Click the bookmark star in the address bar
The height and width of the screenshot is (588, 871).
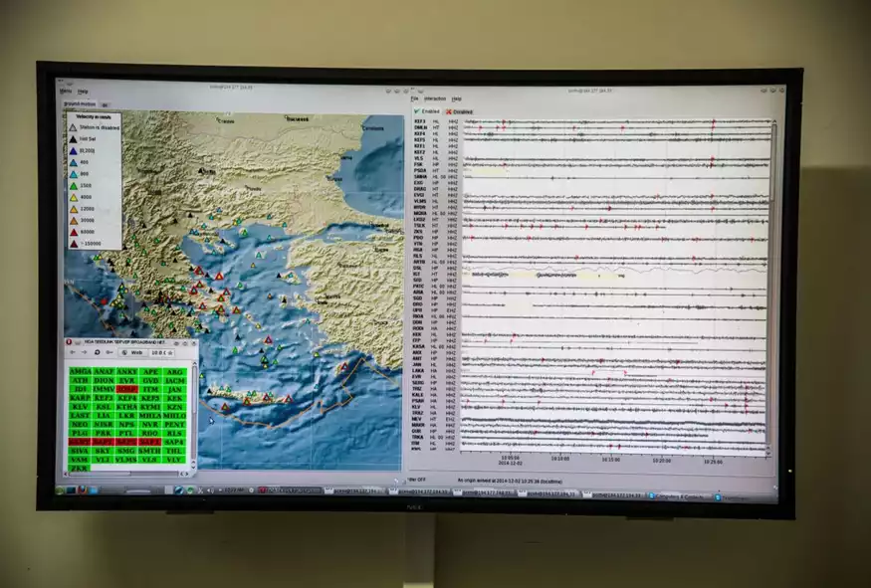(169, 352)
